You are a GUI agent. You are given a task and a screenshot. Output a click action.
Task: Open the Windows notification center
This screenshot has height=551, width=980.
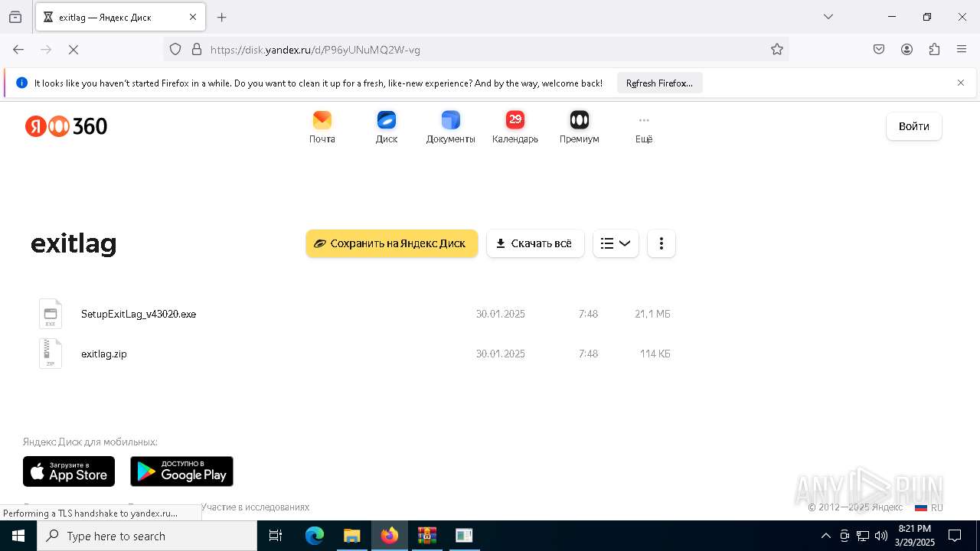pos(955,536)
